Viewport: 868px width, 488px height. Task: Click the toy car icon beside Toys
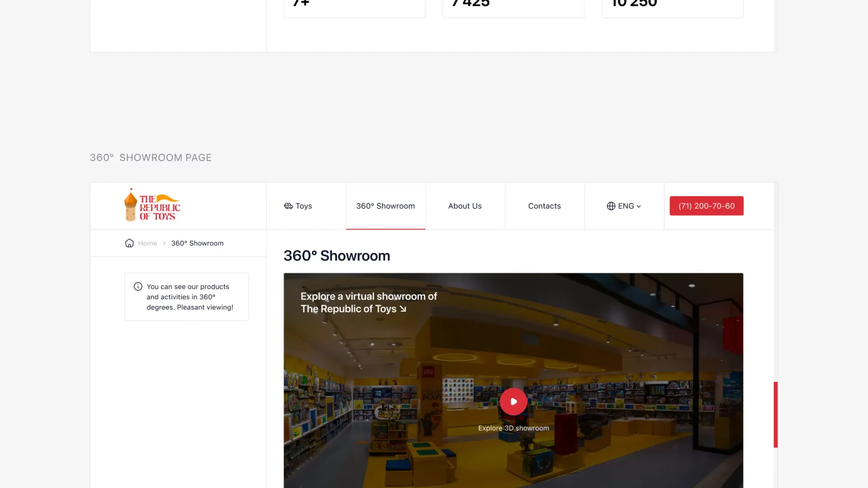[289, 206]
